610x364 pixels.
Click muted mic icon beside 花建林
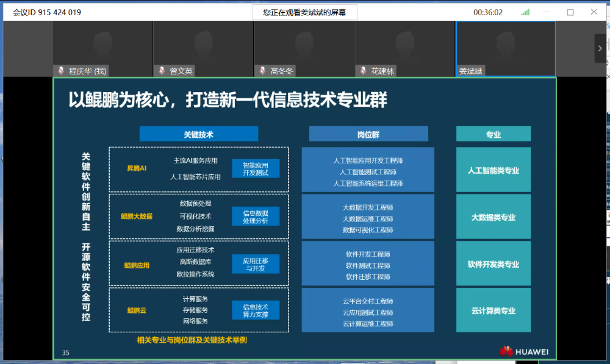(363, 71)
